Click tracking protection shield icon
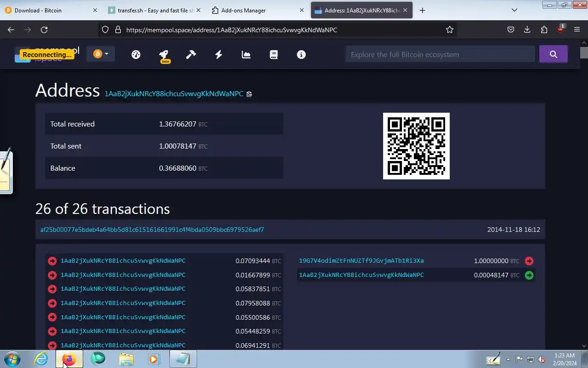The height and width of the screenshot is (368, 588). tap(105, 29)
